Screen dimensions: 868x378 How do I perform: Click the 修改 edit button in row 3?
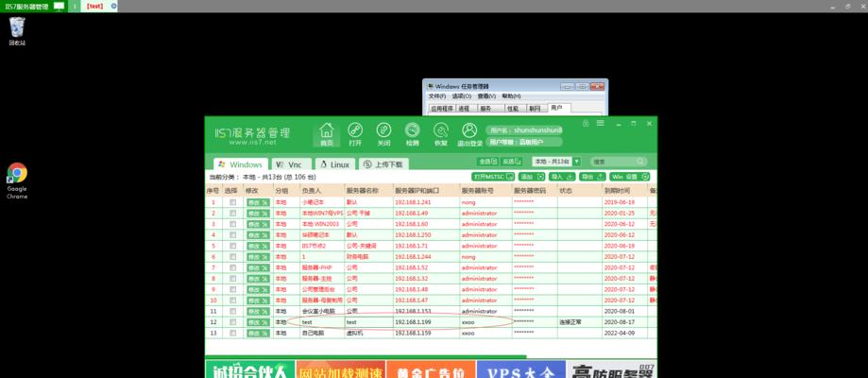[x=258, y=224]
